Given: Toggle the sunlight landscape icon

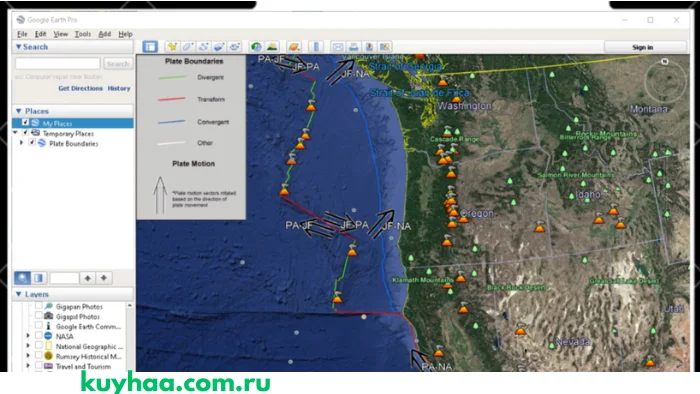Looking at the screenshot, I should coord(272,47).
